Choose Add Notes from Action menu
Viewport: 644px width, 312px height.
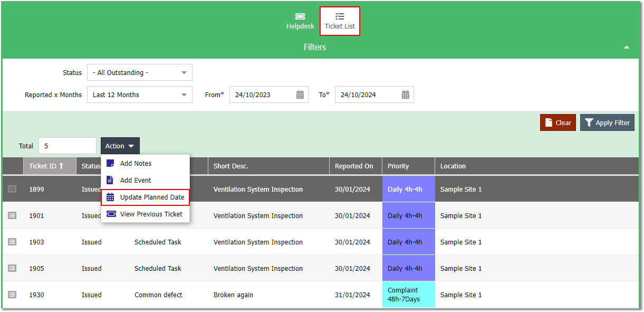145,164
